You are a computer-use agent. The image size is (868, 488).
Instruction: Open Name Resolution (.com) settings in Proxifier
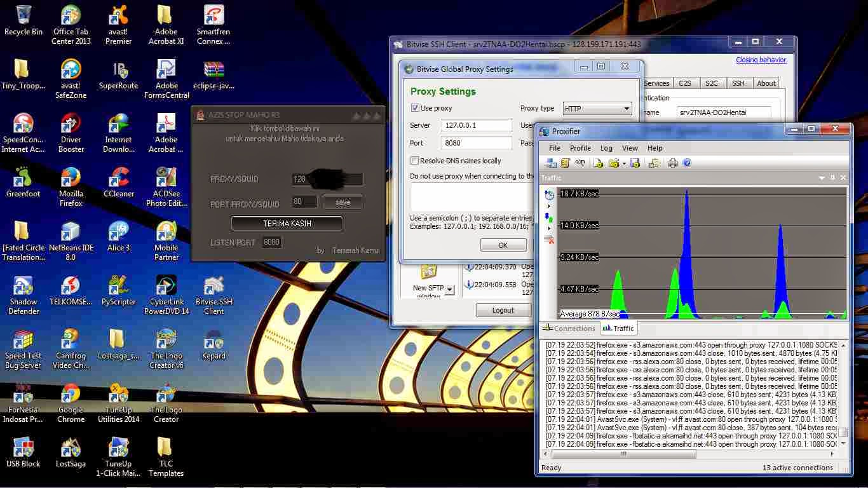click(x=580, y=163)
